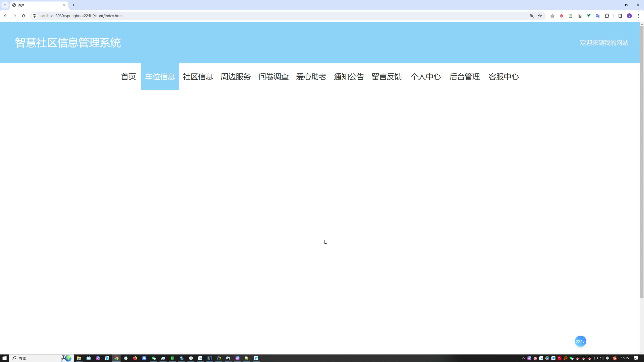Open the Windows notification center

(636, 358)
